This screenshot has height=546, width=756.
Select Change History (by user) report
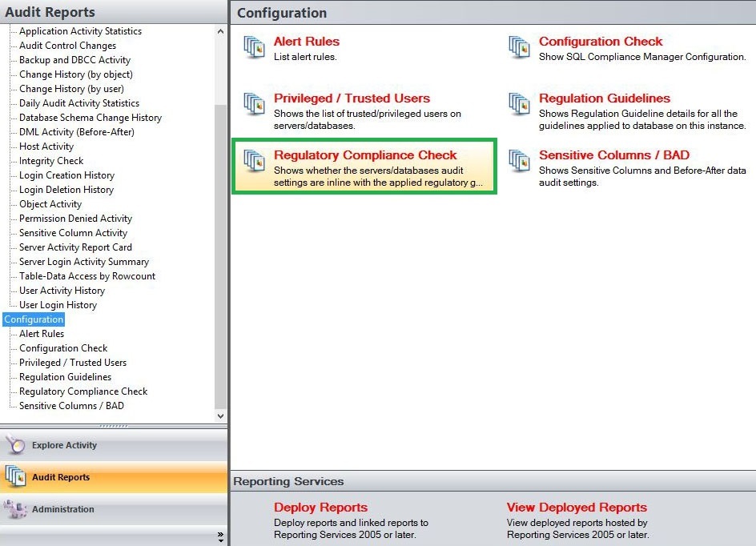click(x=71, y=89)
